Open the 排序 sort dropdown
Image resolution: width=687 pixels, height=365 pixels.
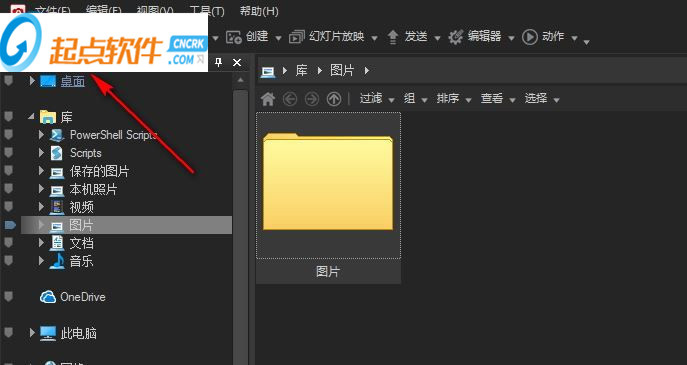pyautogui.click(x=454, y=99)
